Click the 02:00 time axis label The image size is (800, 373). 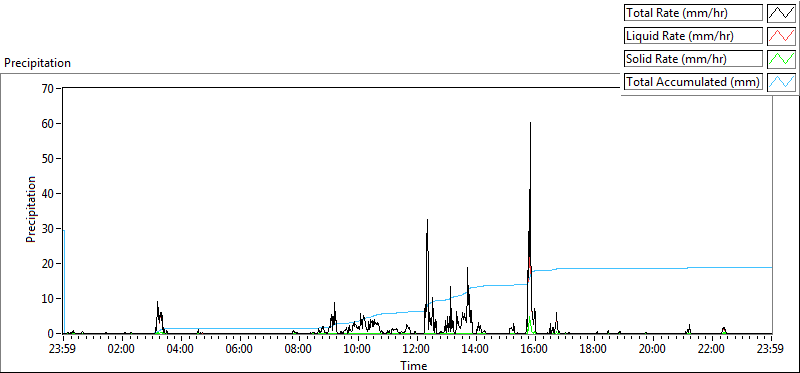122,350
